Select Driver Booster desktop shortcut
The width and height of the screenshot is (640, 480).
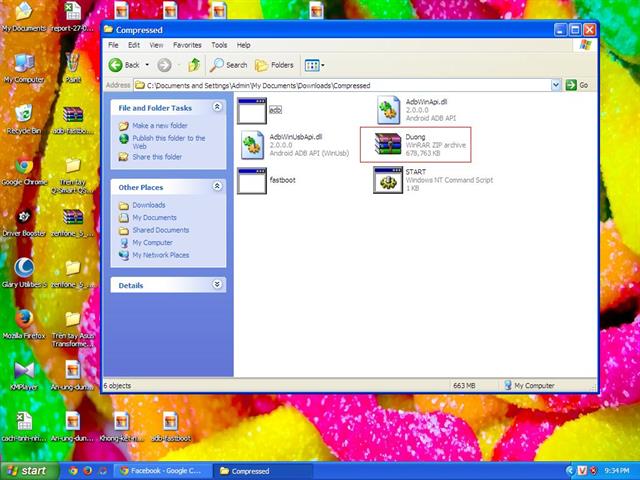(x=24, y=222)
